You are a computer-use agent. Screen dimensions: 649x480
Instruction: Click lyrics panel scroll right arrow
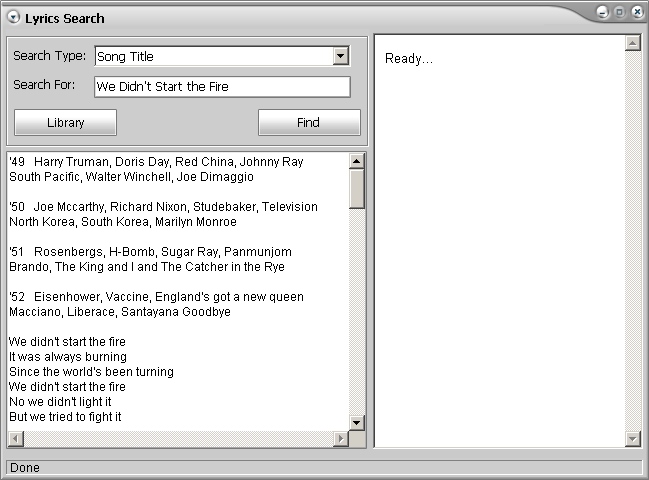[x=341, y=439]
